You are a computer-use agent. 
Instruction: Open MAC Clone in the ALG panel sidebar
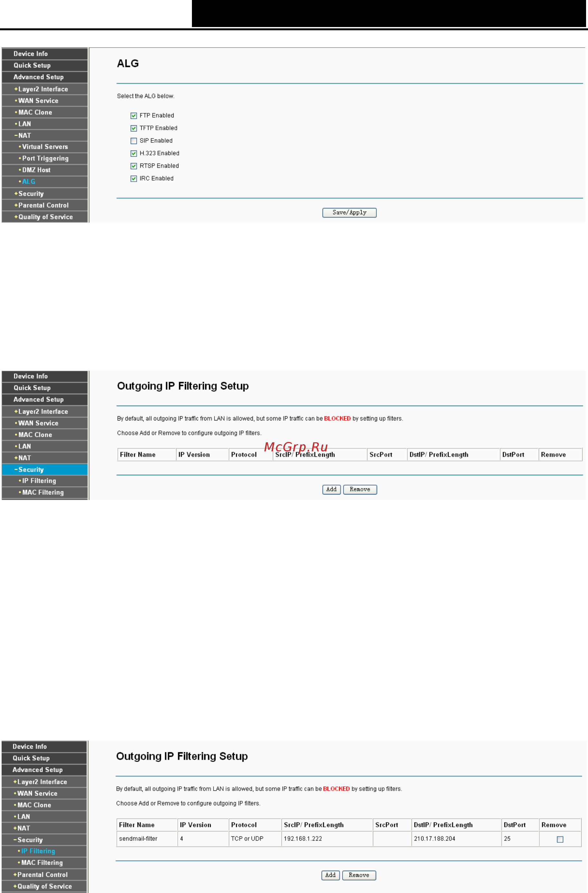[x=45, y=112]
